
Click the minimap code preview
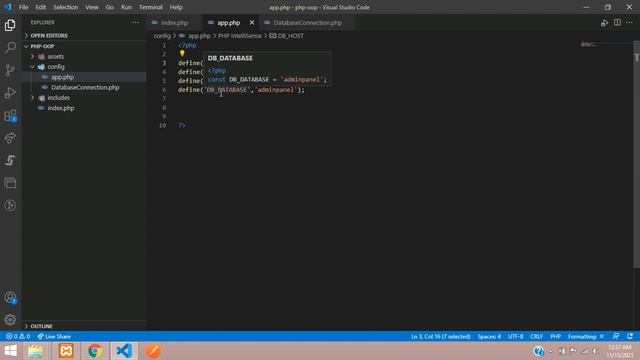[589, 44]
